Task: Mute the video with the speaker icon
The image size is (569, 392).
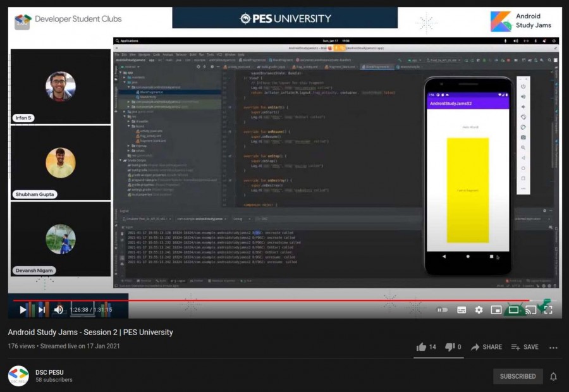Action: pos(59,310)
